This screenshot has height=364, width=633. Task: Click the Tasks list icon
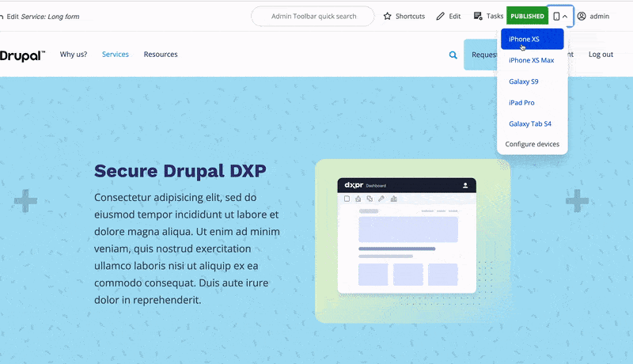point(478,16)
